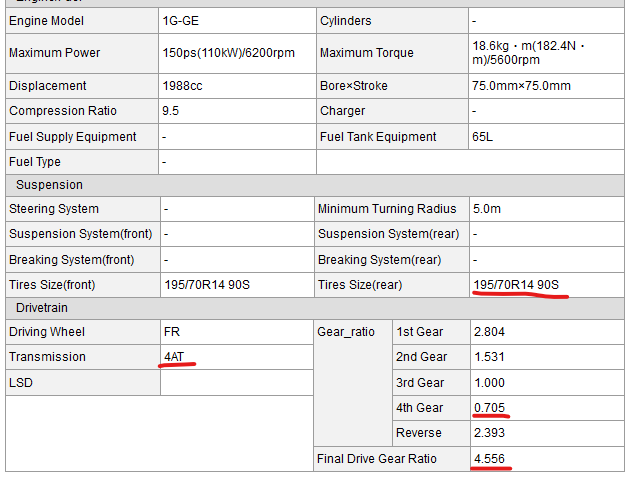Screen dimensions: 635x481
Task: Click the FR driving wheel value
Action: click(x=172, y=332)
